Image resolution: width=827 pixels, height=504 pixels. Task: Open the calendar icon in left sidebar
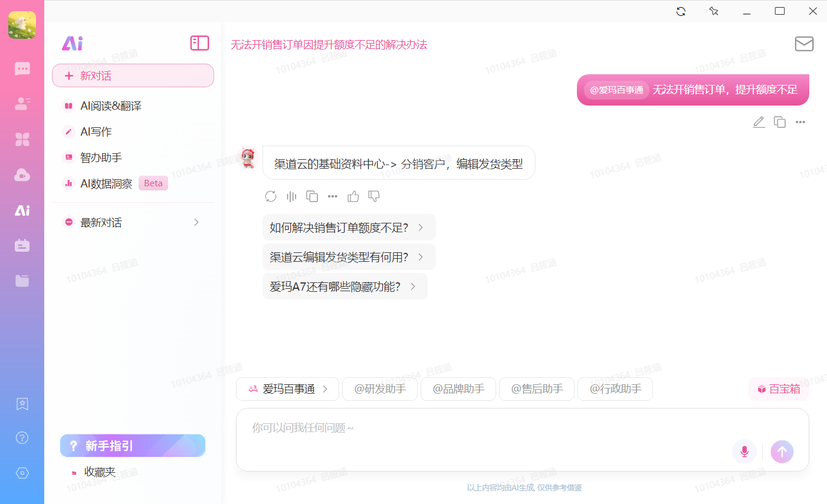22,245
